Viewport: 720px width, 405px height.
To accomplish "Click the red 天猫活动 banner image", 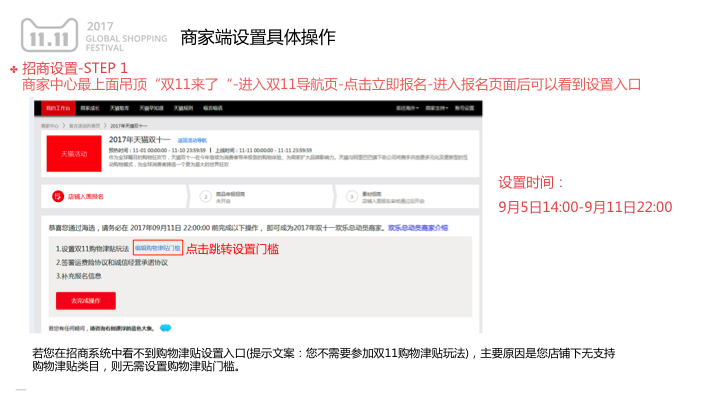I will 74,154.
